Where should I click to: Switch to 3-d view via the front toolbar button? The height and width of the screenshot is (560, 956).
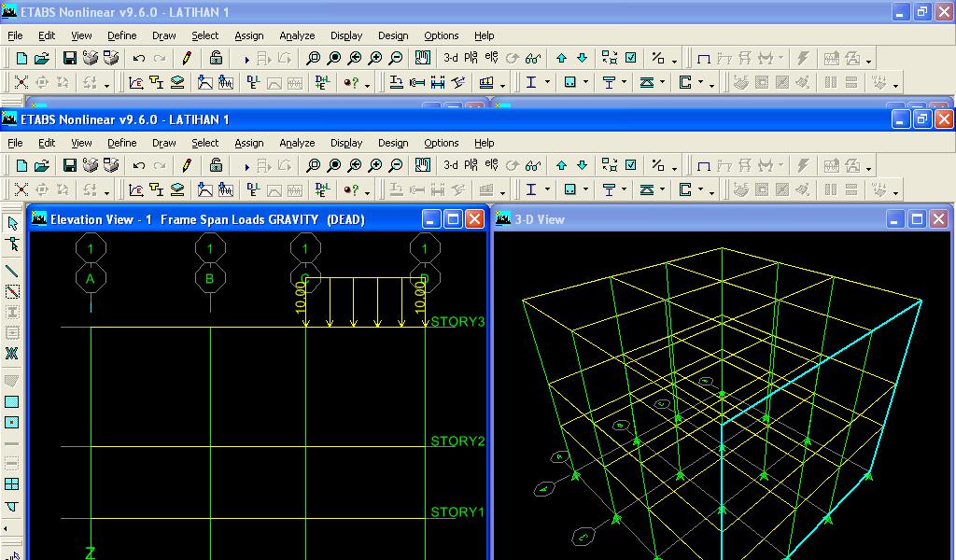pyautogui.click(x=451, y=165)
